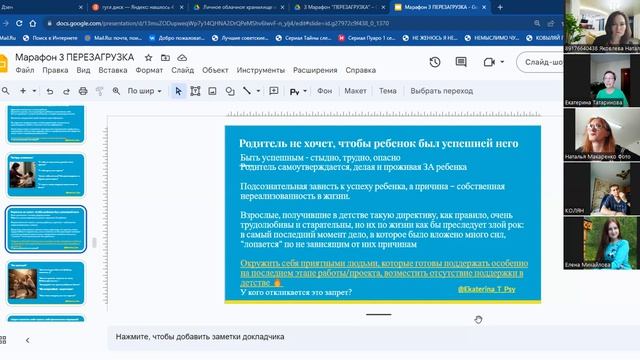Undo the last action

tap(50, 91)
